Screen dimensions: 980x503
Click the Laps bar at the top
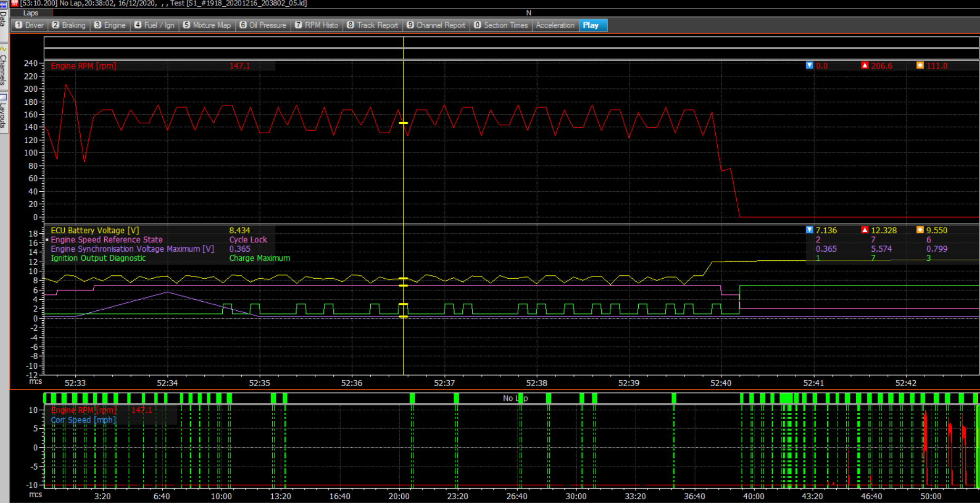click(x=31, y=13)
